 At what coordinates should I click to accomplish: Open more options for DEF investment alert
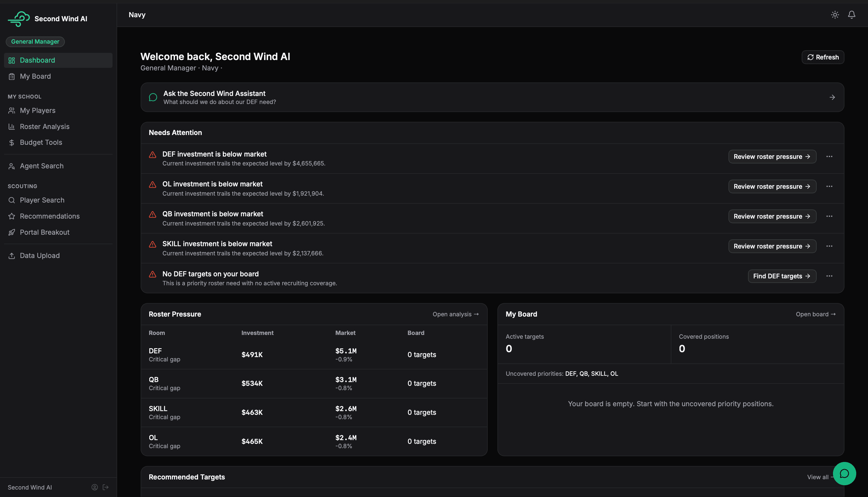pos(829,157)
